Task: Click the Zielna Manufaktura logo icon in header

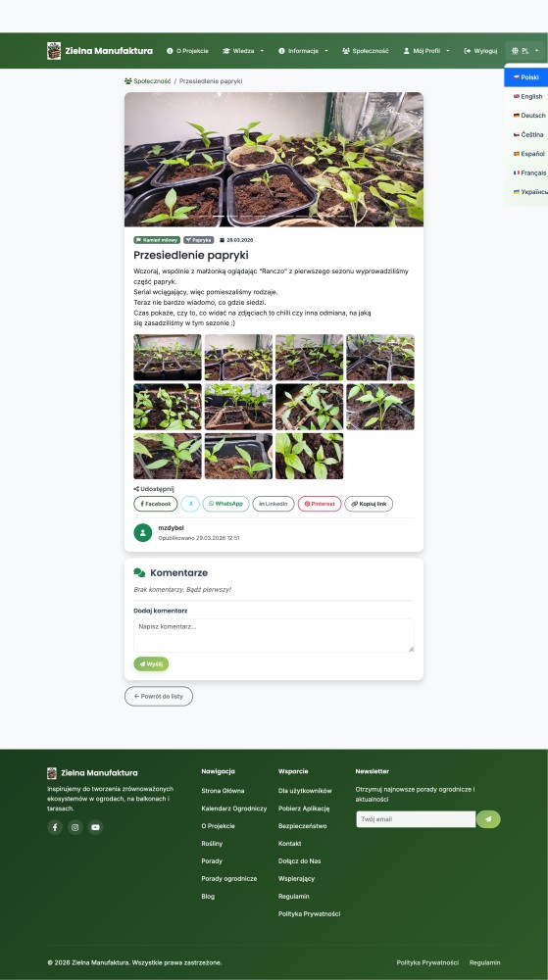Action: point(54,51)
